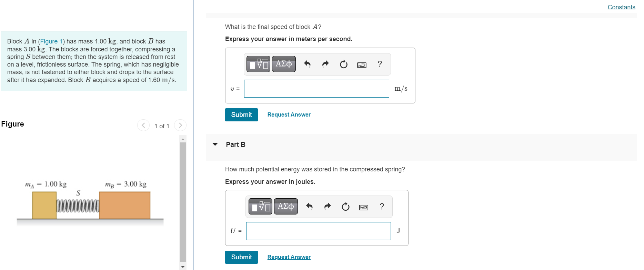This screenshot has height=270, width=644.
Task: Redo an entry using Part A toolbar
Action: 325,64
